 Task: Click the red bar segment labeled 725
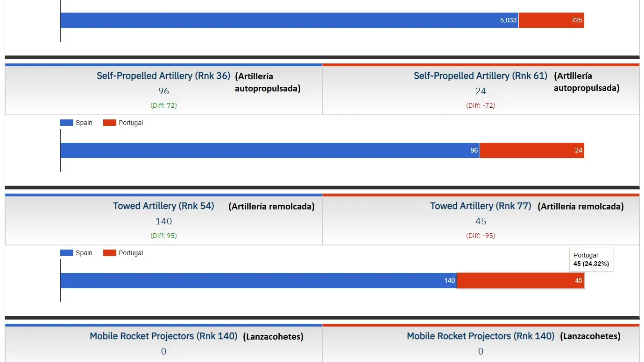tap(551, 21)
